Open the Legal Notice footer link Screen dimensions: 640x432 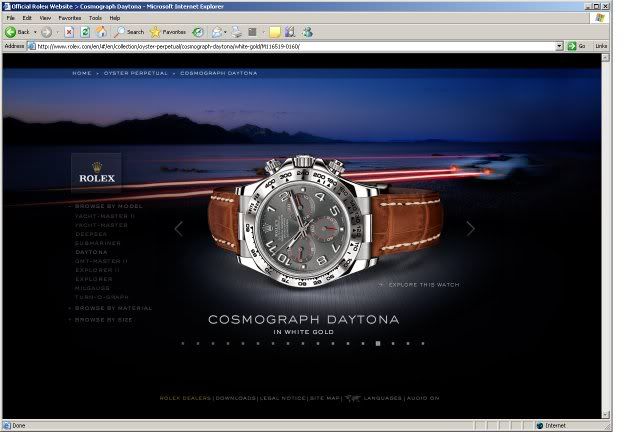pos(282,398)
